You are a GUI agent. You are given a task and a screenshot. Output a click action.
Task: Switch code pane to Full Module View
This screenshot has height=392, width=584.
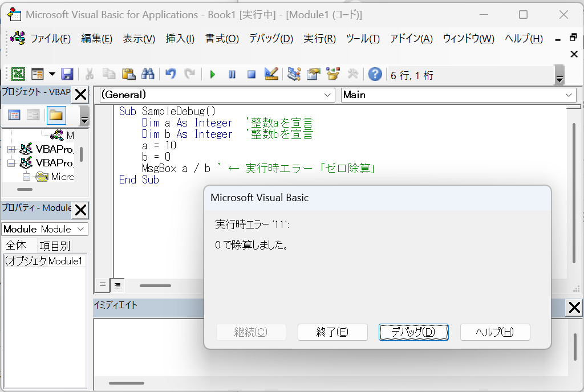pyautogui.click(x=117, y=285)
